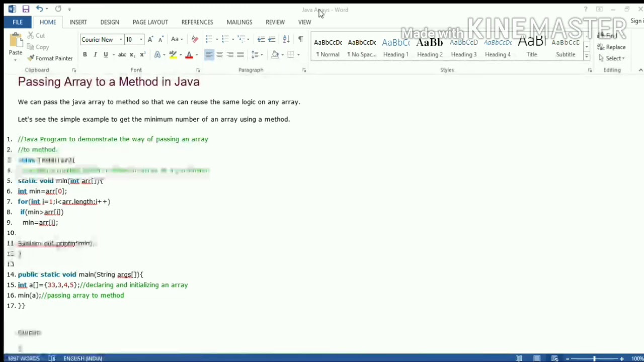This screenshot has width=644, height=362.
Task: Click the zoom slider in status bar
Action: pyautogui.click(x=594, y=358)
